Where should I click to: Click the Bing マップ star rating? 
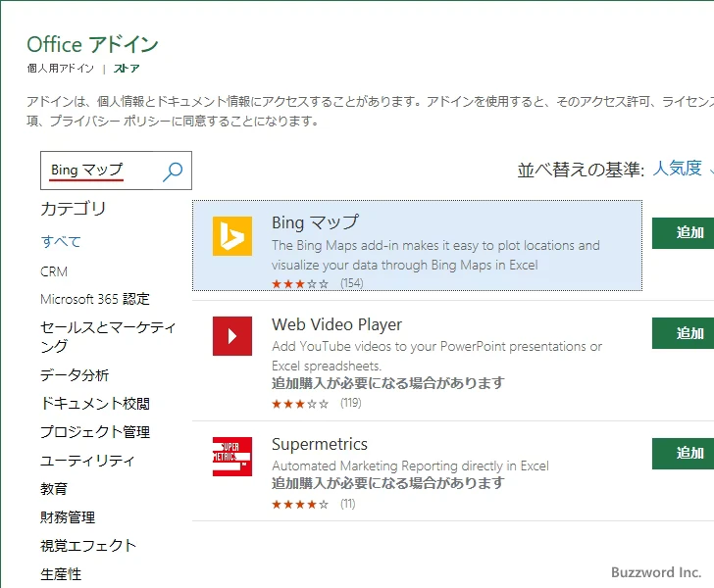click(x=300, y=284)
